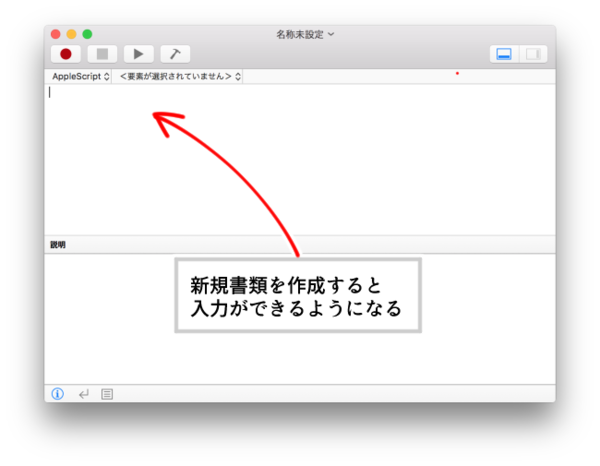The image size is (600, 466).
Task: Minimize window with yellow button
Action: tap(72, 34)
